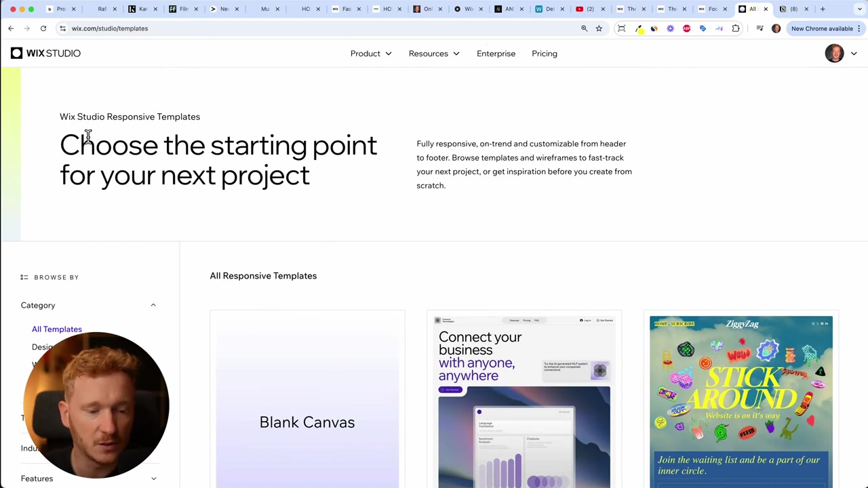
Task: Click the blue tag extension icon
Action: (x=703, y=28)
